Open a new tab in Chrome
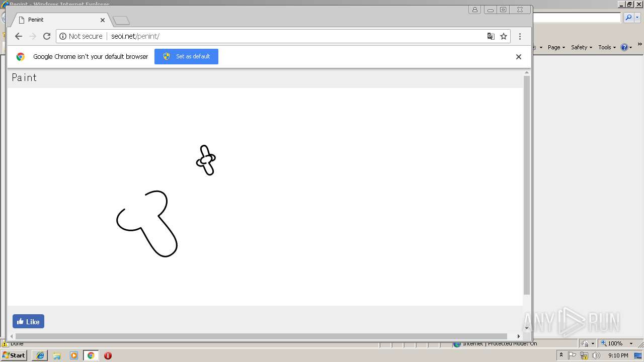The height and width of the screenshot is (362, 644). tap(121, 21)
